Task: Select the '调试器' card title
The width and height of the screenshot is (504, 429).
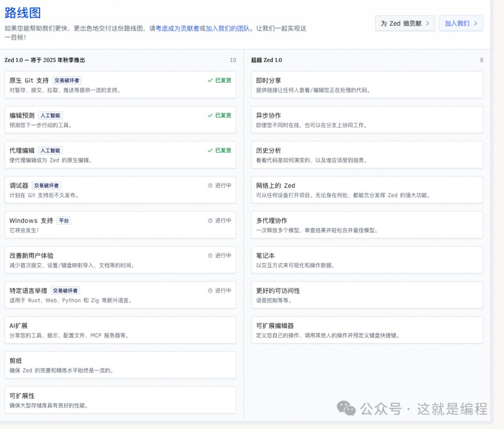Action: coord(19,185)
